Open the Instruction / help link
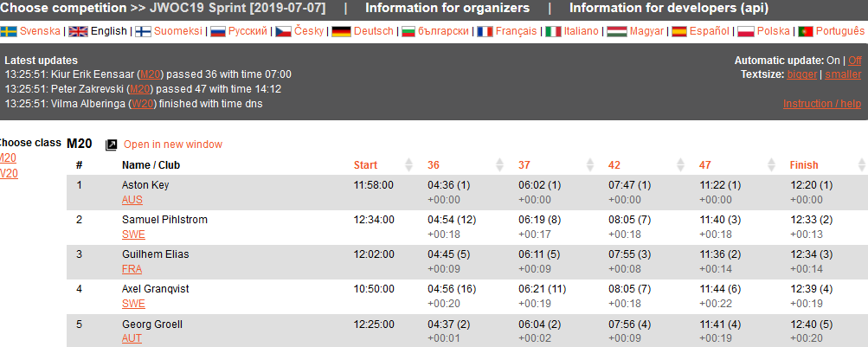The width and height of the screenshot is (868, 347). [x=822, y=104]
